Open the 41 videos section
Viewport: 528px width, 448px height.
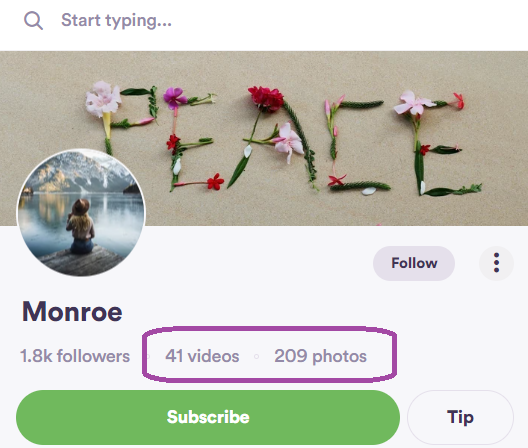tap(202, 356)
